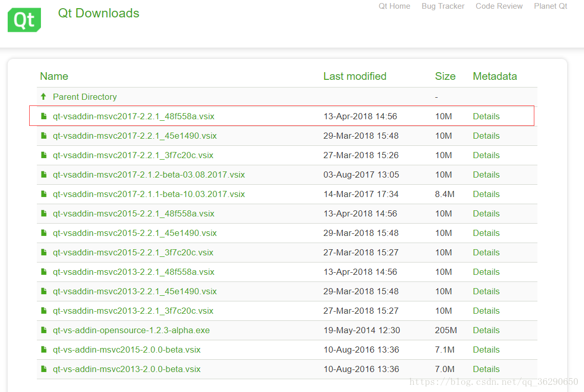
Task: Open Details for msvc2013-2.2.1_48f558a.vsix
Action: 486,272
